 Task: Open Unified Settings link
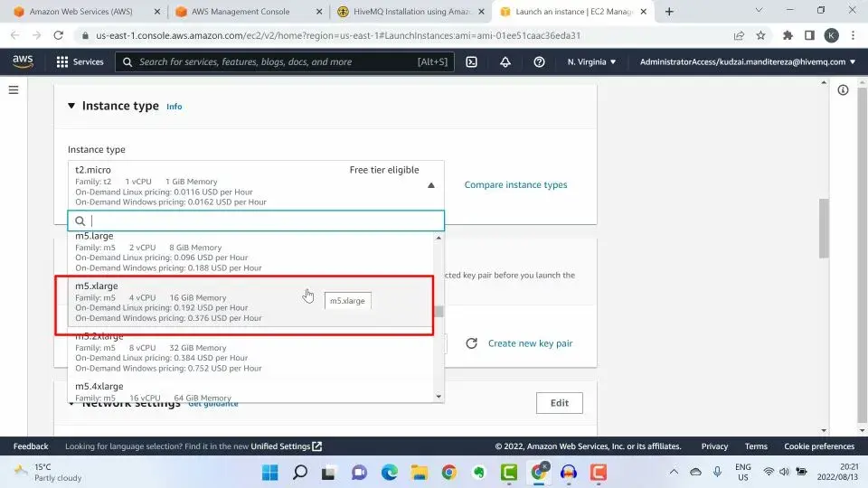tap(286, 446)
